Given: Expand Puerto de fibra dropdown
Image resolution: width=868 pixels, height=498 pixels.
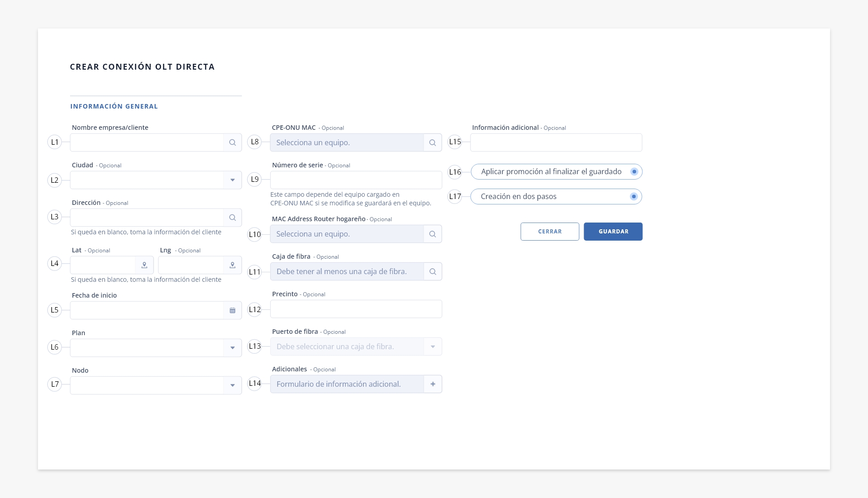Looking at the screenshot, I should pos(433,346).
